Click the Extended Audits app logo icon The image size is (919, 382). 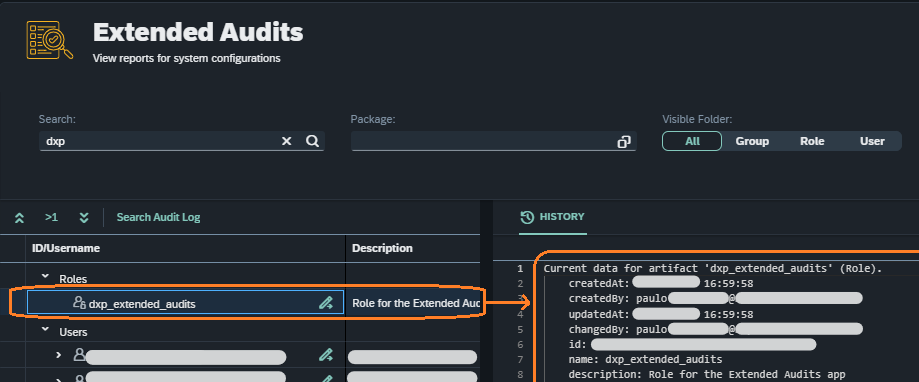coord(50,40)
